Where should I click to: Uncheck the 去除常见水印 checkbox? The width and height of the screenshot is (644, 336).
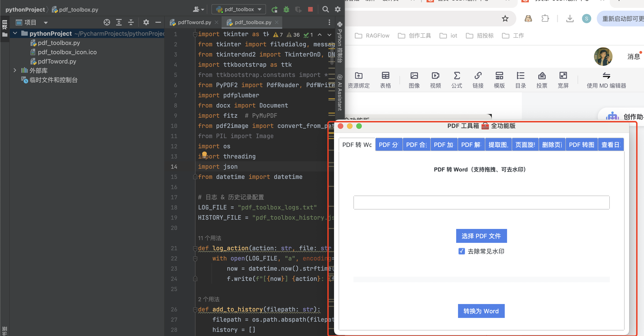(x=461, y=251)
